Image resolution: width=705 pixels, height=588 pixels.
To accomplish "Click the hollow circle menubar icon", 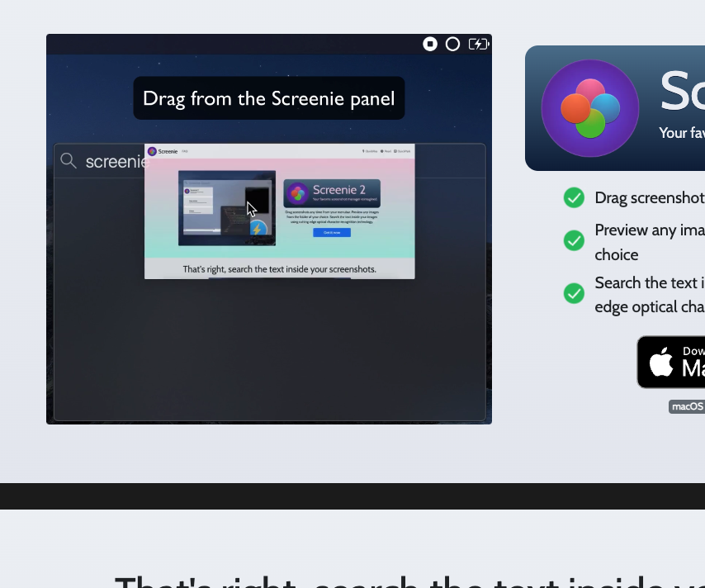I will click(x=452, y=44).
